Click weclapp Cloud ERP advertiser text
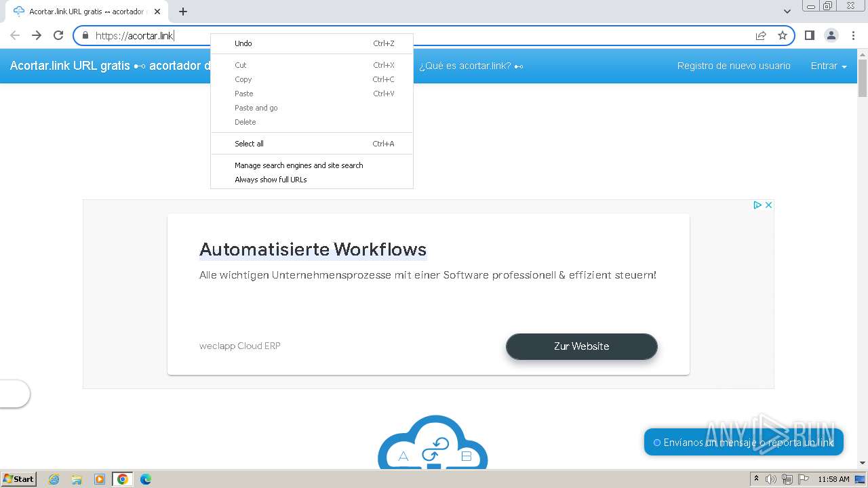Screen dimensions: 868x488 [x=240, y=346]
